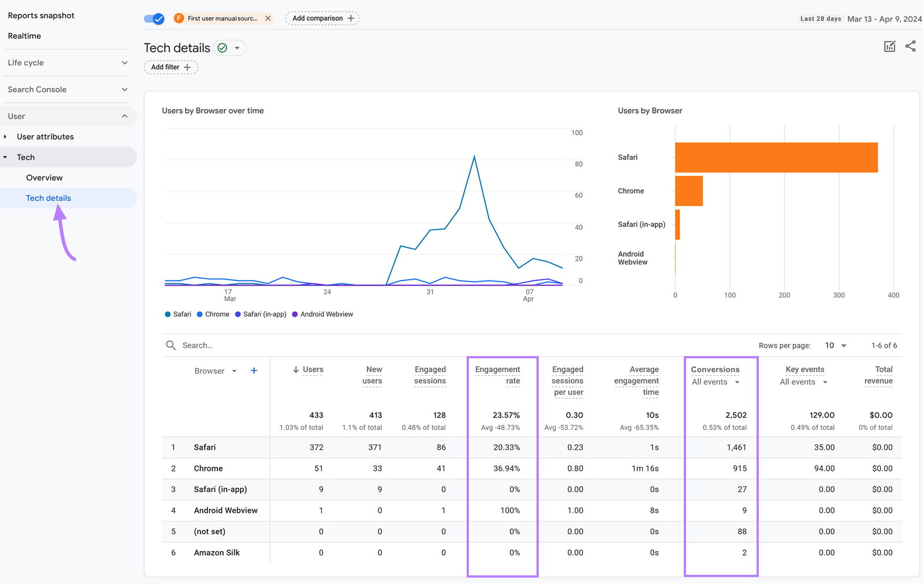The width and height of the screenshot is (924, 584).
Task: Click the customize report pencil icon
Action: coord(889,47)
